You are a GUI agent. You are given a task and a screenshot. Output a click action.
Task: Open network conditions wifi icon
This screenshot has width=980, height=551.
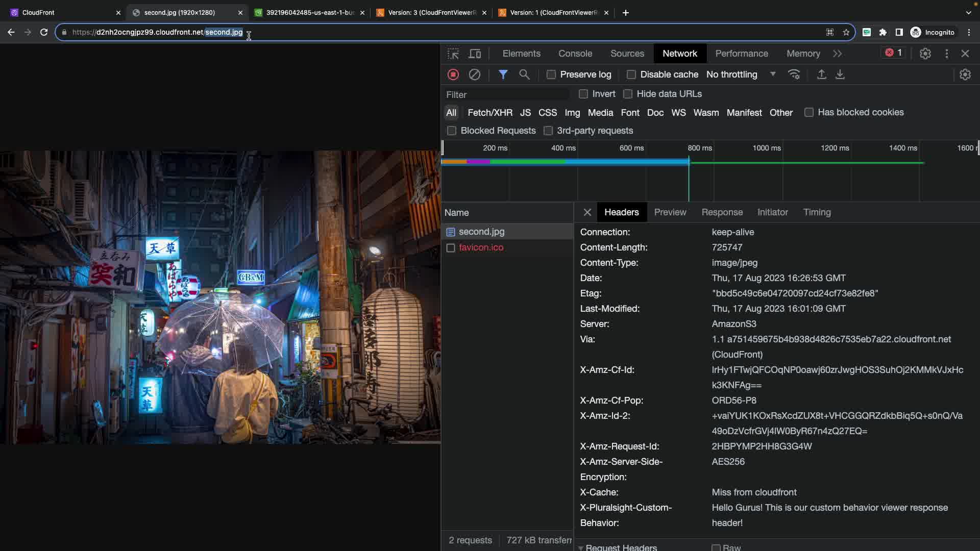(794, 74)
